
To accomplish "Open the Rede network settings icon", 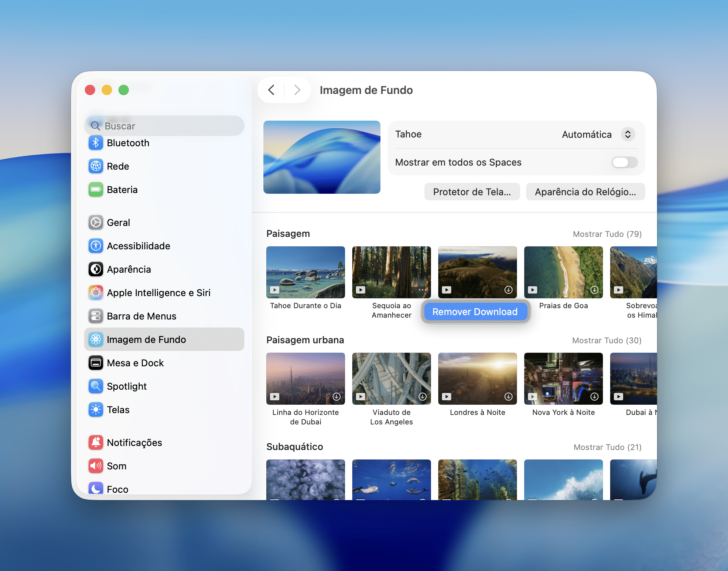I will [x=96, y=166].
